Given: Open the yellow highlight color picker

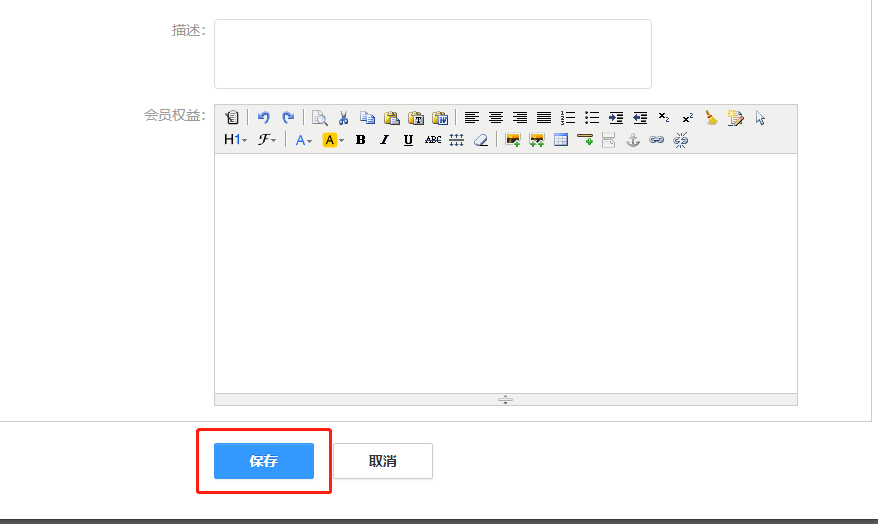Looking at the screenshot, I should click(333, 140).
